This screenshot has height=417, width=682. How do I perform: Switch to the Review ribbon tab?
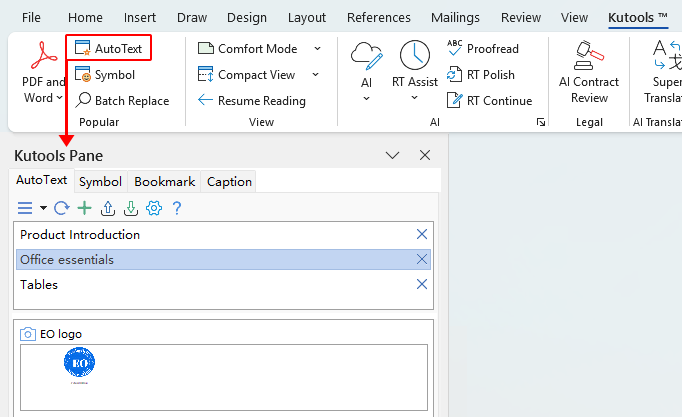coord(521,17)
